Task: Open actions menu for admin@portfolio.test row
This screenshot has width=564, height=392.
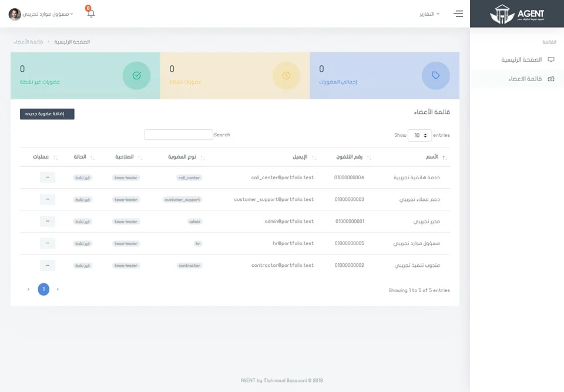Action: click(48, 222)
